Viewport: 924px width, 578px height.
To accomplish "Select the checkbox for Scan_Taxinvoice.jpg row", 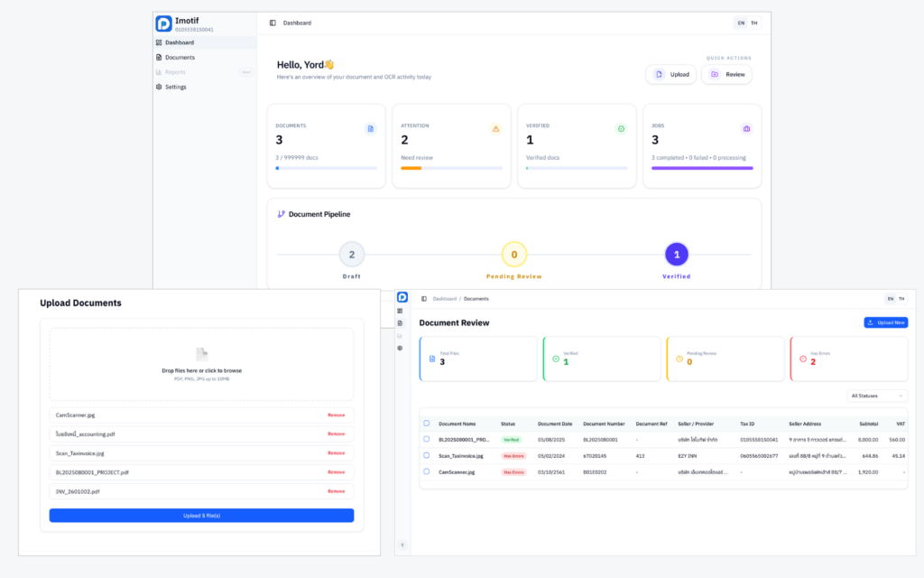I will [x=427, y=456].
